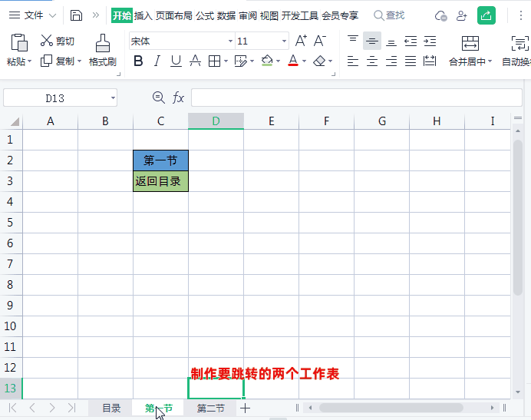Open the font color dropdown arrow
Image resolution: width=531 pixels, height=420 pixels.
[304, 61]
